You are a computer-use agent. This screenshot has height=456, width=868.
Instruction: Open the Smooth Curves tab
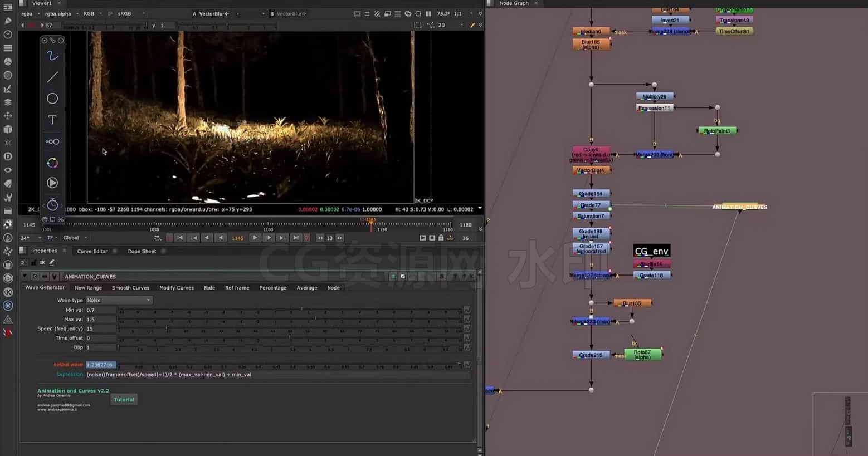pos(130,288)
